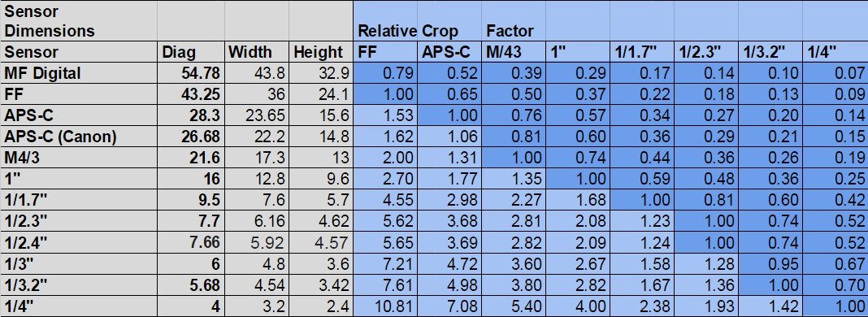The height and width of the screenshot is (317, 868).
Task: Select the 1/3.2" crop column header
Action: point(770,53)
